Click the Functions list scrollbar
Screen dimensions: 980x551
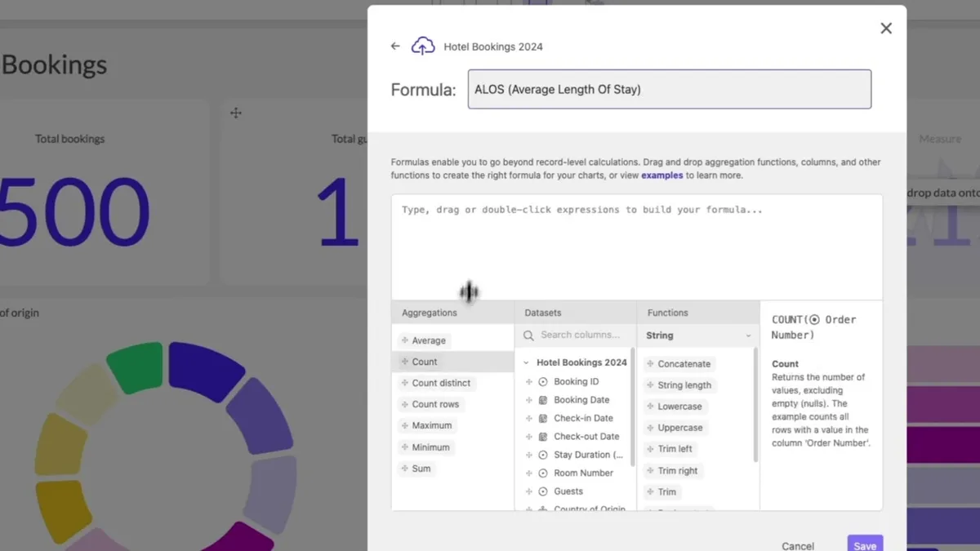755,406
